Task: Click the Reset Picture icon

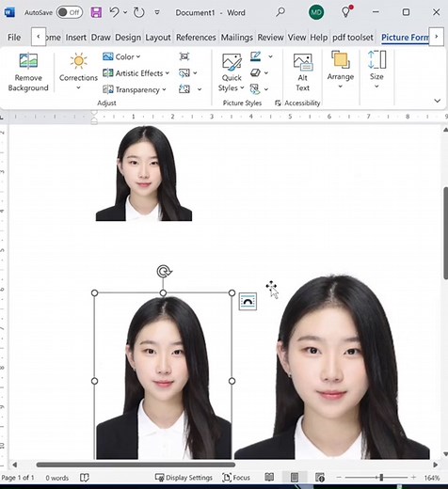Action: tap(184, 89)
